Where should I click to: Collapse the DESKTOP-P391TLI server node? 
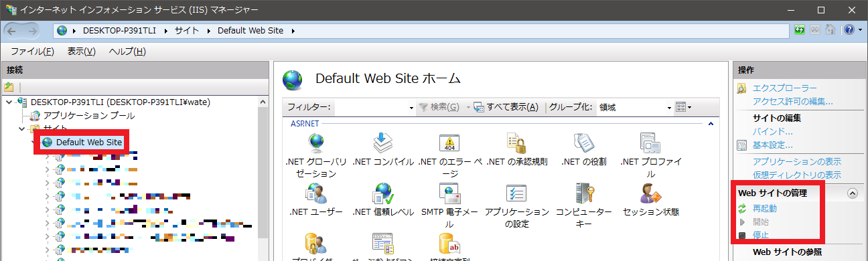point(9,102)
